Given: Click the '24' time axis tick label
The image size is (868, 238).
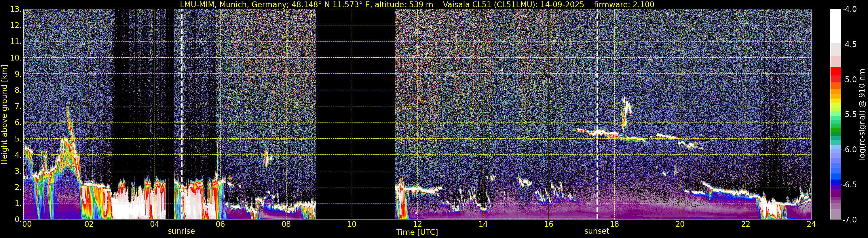Looking at the screenshot, I should [x=811, y=224].
